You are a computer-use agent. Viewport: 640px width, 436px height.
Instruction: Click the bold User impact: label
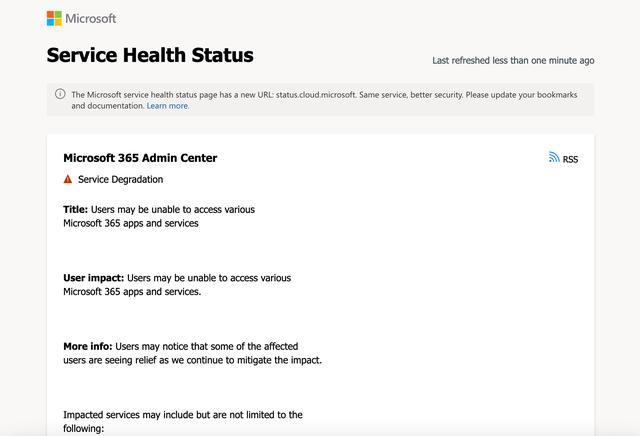coord(94,278)
